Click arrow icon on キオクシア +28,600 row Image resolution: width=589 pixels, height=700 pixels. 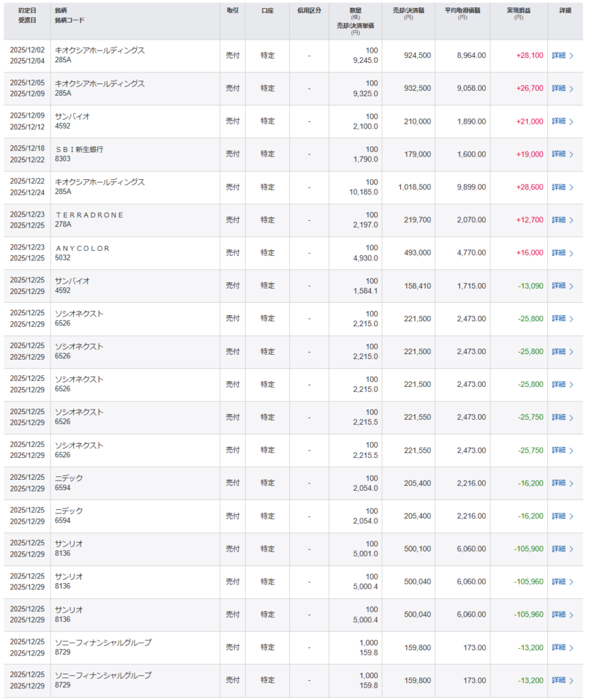click(571, 187)
